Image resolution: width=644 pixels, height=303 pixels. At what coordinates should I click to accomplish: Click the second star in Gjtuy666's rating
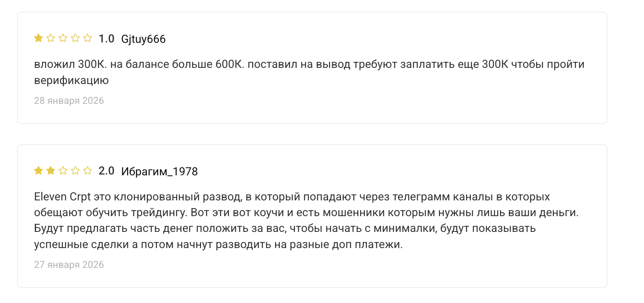tap(51, 38)
